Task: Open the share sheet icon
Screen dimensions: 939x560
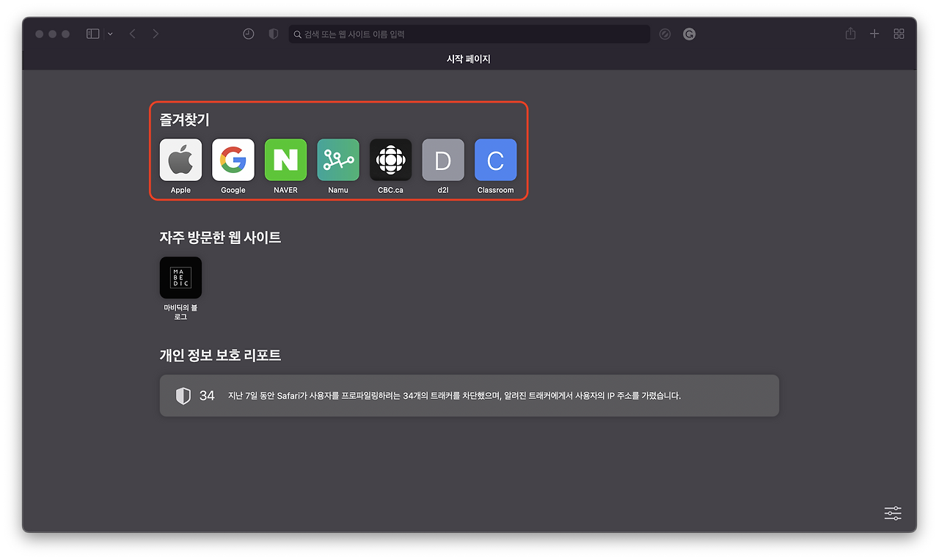Action: 850,34
